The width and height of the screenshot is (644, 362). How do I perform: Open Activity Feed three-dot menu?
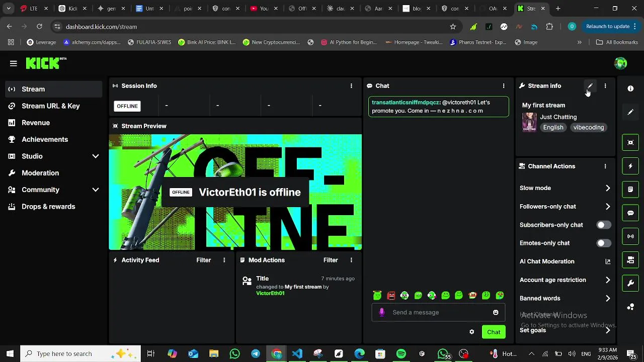pyautogui.click(x=224, y=260)
